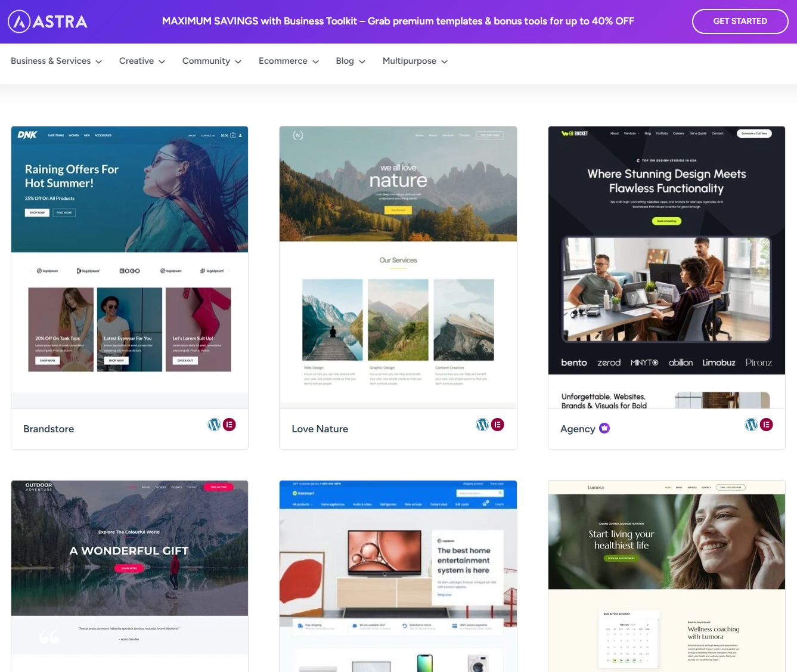Click Elementor icon on Love Nature card
Screen dimensions: 797x672
click(x=498, y=425)
